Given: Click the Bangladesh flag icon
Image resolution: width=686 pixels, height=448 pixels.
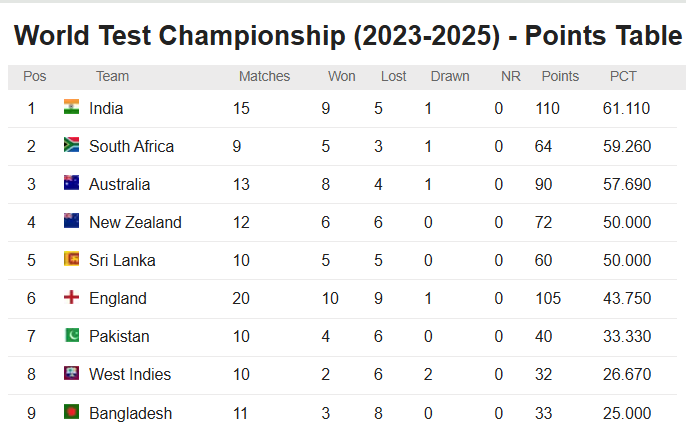Looking at the screenshot, I should (71, 412).
